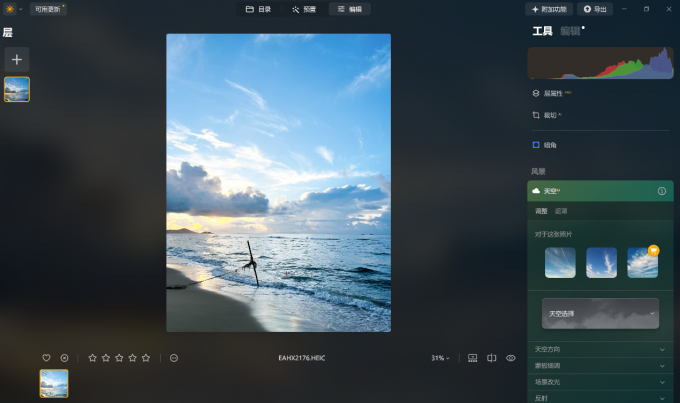Rate the photo two stars
Screen dimensions: 680x403
point(106,358)
